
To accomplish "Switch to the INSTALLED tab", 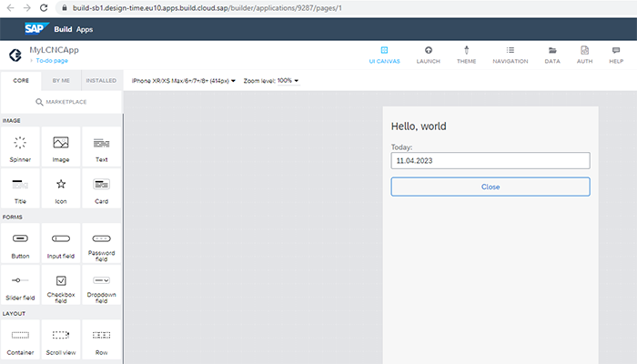I will tap(101, 80).
